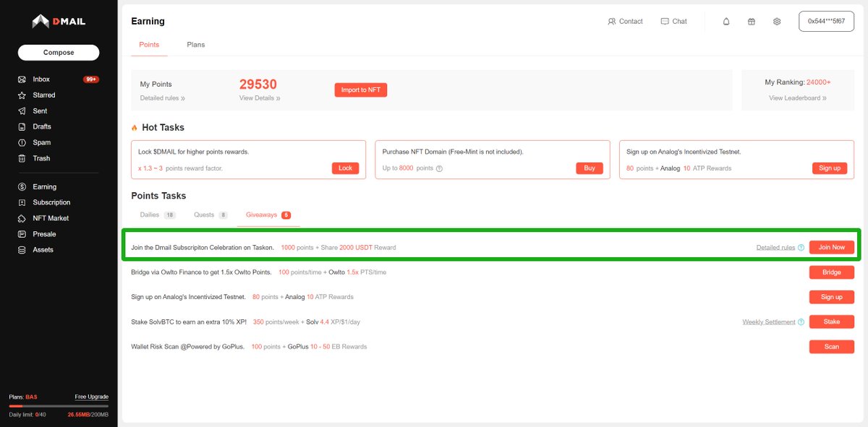Select the Giveaways tasks tab
868x427 pixels.
coord(268,215)
